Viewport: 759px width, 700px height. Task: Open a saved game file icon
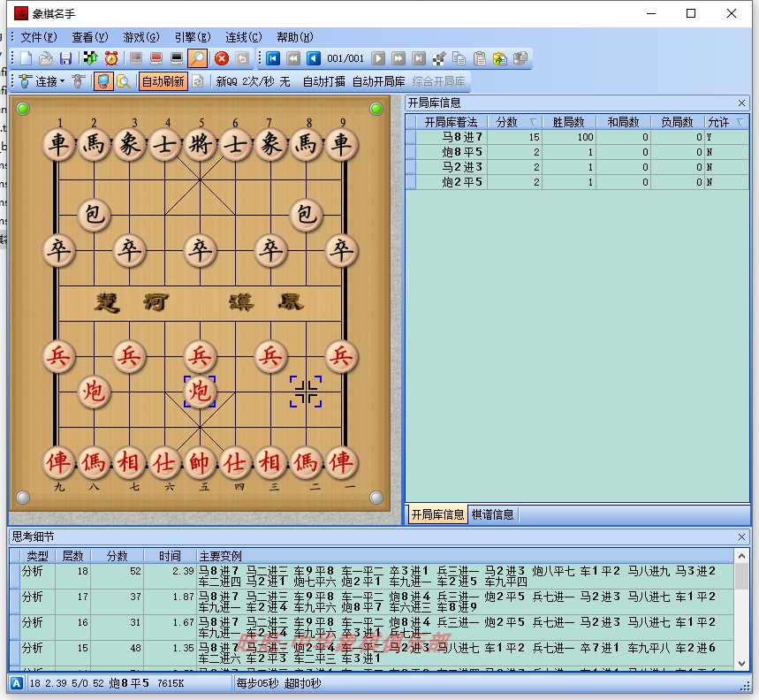point(45,58)
